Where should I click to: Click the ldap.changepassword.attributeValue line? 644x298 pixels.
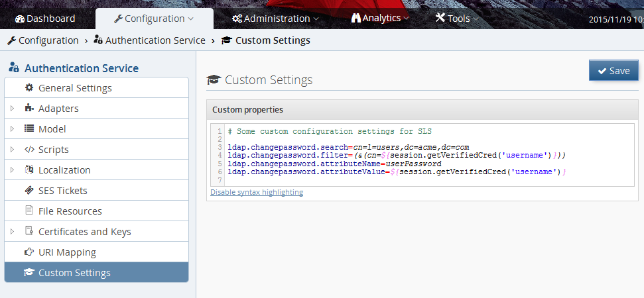tap(397, 172)
